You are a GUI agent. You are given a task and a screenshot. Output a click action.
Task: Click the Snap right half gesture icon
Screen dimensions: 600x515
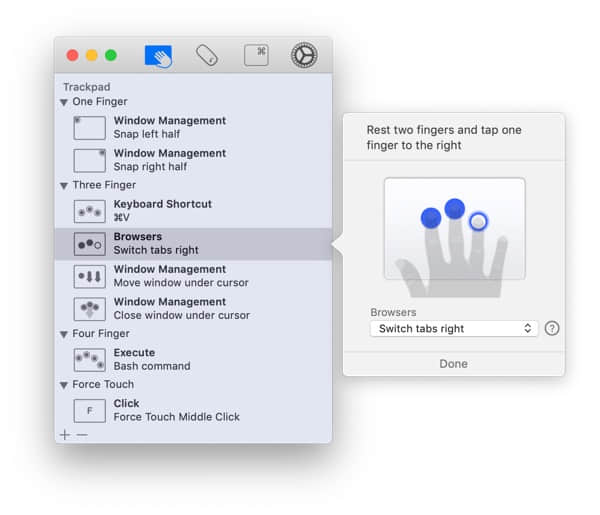pyautogui.click(x=90, y=160)
